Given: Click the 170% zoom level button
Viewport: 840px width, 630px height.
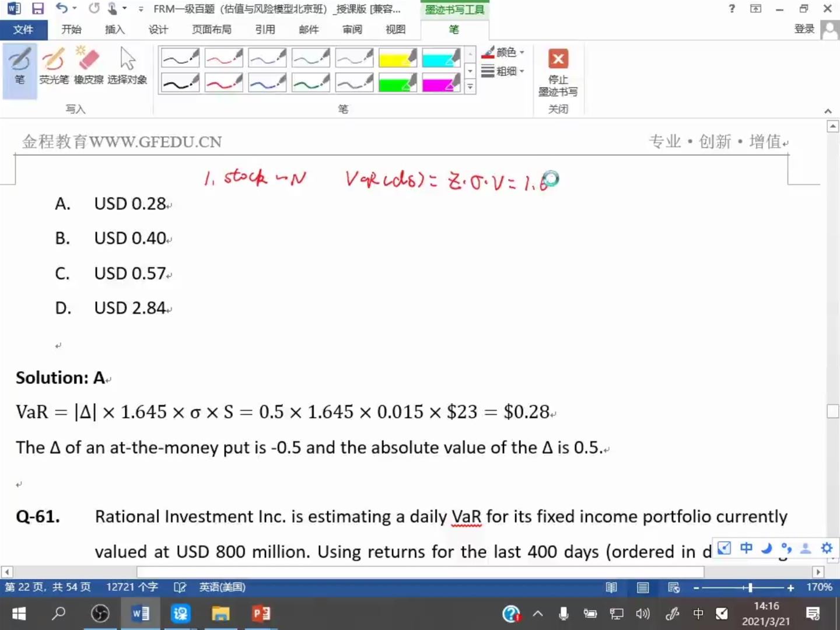Looking at the screenshot, I should (x=819, y=587).
